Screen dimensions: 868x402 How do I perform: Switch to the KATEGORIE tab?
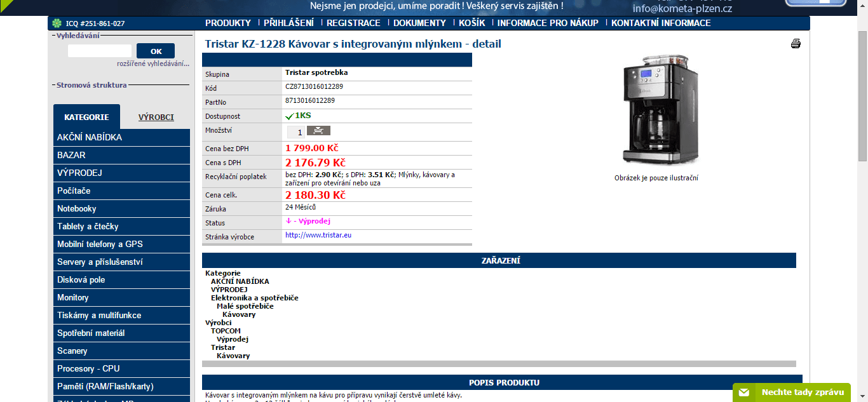tap(86, 117)
